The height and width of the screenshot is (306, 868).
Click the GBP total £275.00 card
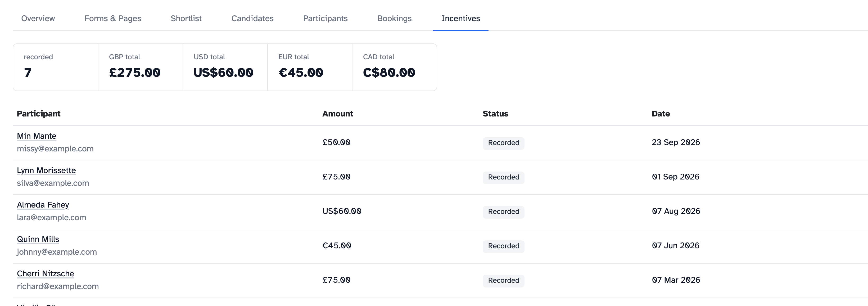click(141, 67)
